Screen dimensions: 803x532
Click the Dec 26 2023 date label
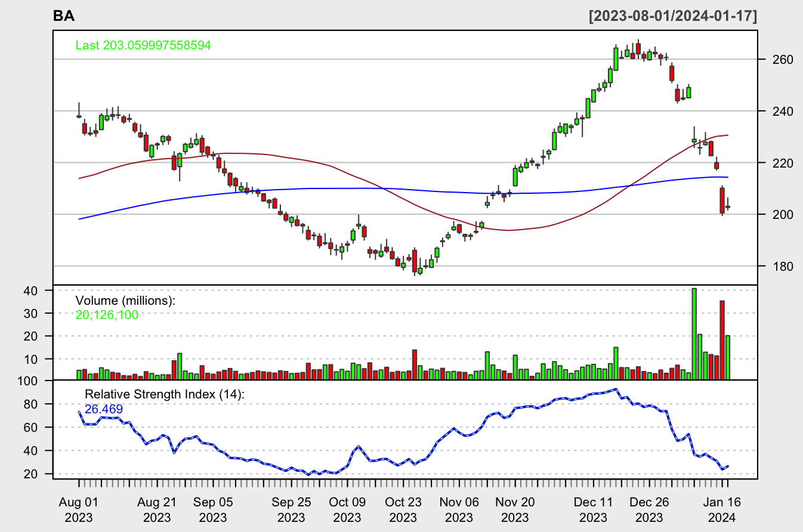click(650, 509)
